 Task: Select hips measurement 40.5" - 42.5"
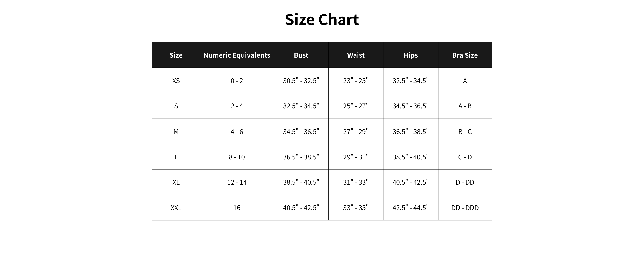(411, 182)
